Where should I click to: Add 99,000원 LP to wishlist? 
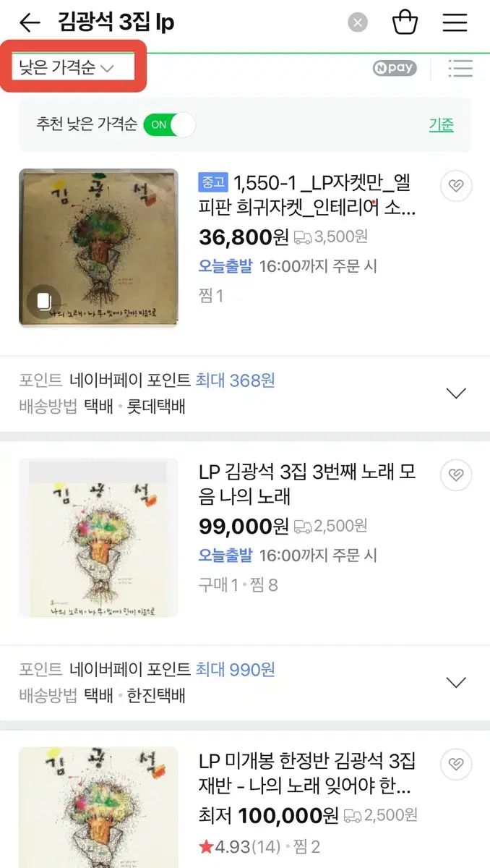coord(456,475)
